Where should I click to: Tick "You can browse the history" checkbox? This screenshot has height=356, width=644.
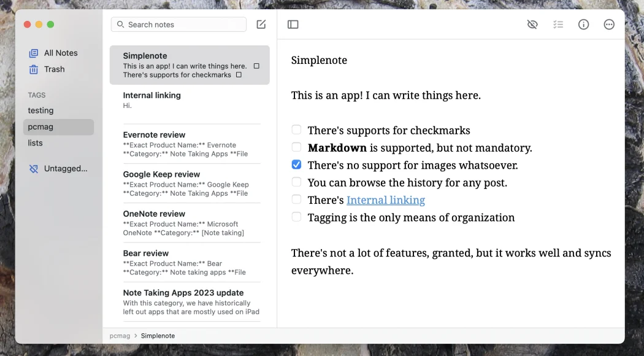coord(297,182)
